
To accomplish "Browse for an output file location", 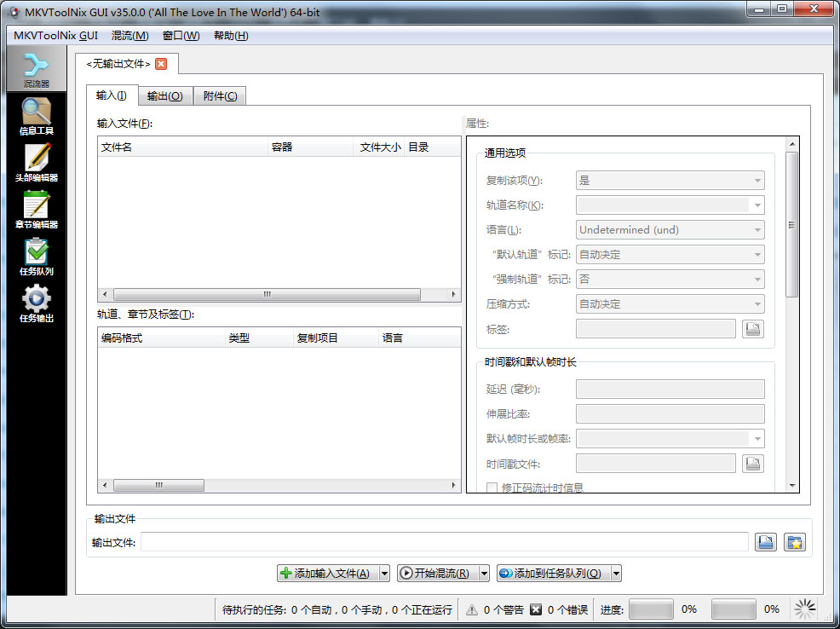I will pos(765,541).
